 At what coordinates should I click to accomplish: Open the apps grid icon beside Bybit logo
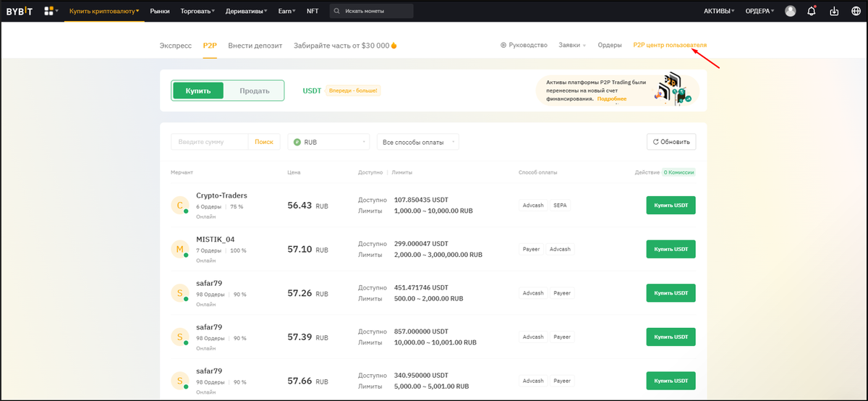point(50,11)
